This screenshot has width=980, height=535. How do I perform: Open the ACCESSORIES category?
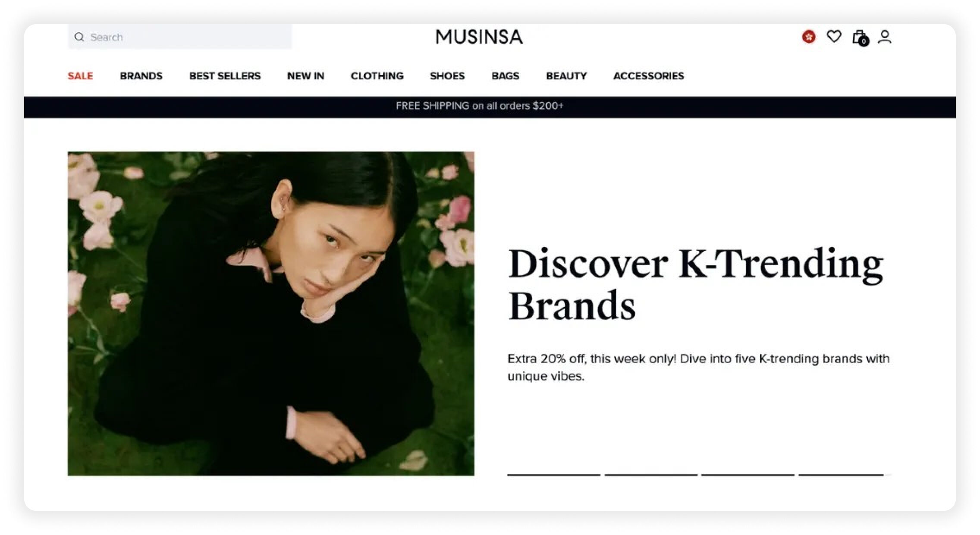(x=649, y=76)
